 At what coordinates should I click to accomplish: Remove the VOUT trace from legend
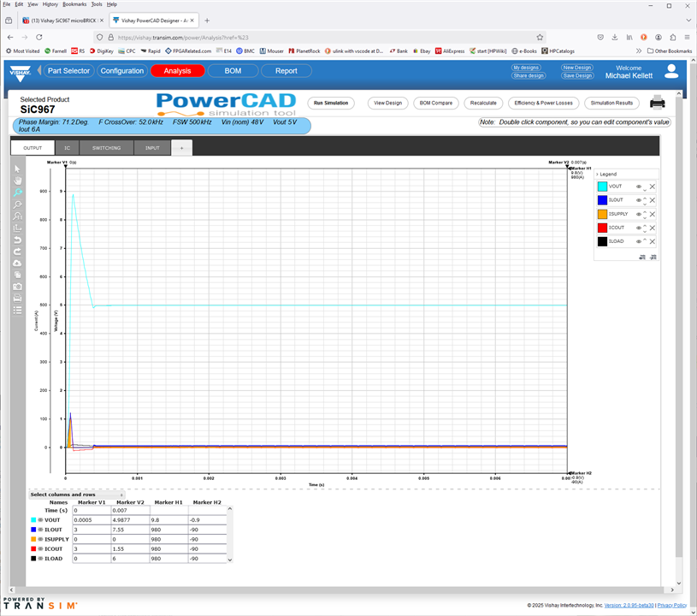[x=653, y=187]
